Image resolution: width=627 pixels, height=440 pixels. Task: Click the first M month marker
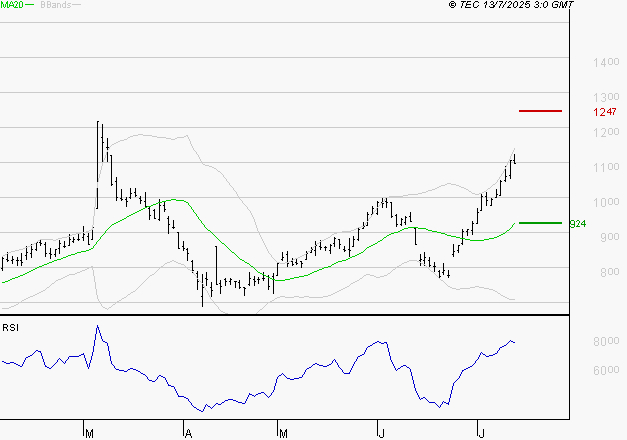[90, 434]
